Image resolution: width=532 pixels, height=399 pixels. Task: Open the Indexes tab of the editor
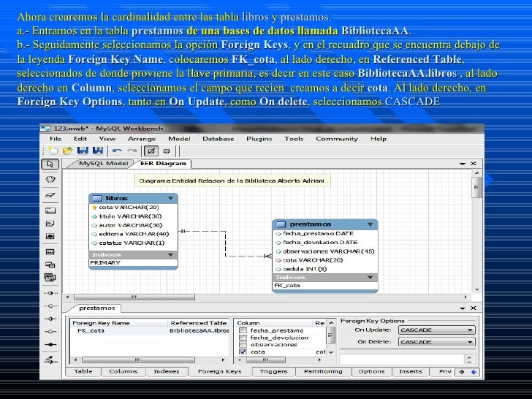point(167,371)
